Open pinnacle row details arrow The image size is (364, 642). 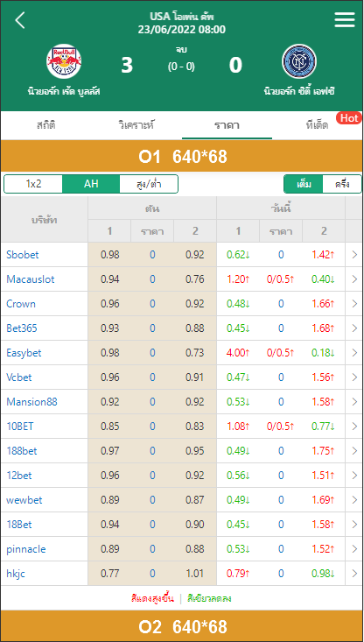click(x=354, y=549)
